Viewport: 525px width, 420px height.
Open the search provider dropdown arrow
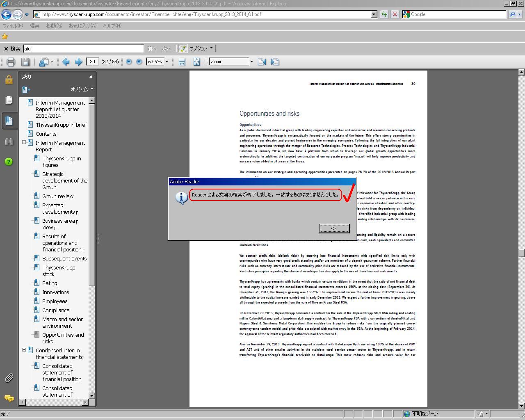520,14
